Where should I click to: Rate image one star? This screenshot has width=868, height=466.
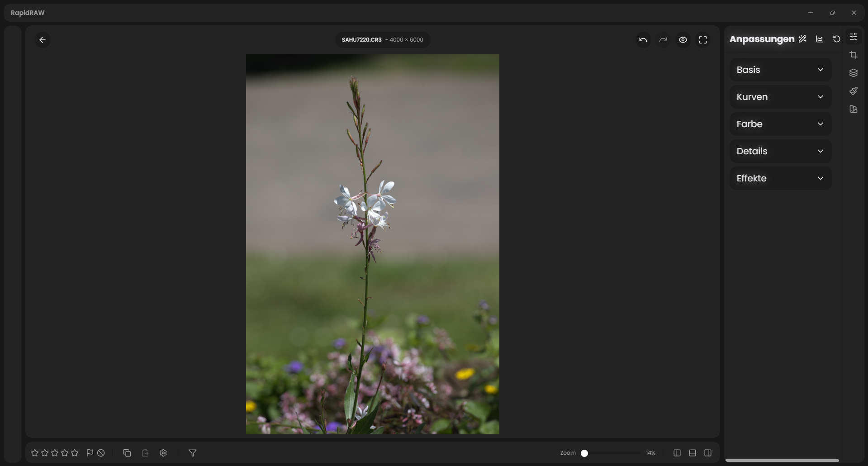click(35, 453)
